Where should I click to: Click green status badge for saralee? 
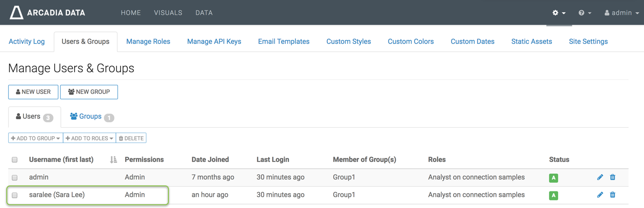(553, 195)
